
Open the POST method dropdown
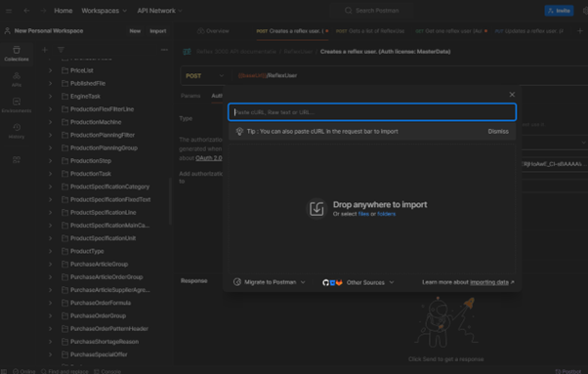(205, 76)
